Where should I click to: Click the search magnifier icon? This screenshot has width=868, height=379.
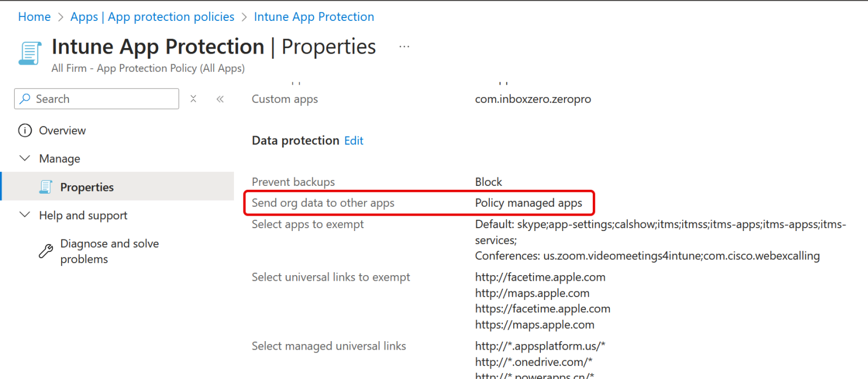point(25,99)
